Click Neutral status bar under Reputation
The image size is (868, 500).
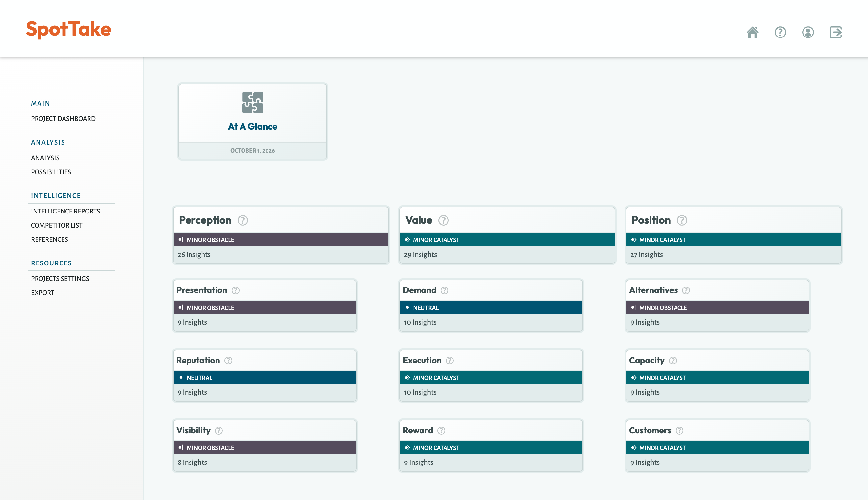coord(265,377)
